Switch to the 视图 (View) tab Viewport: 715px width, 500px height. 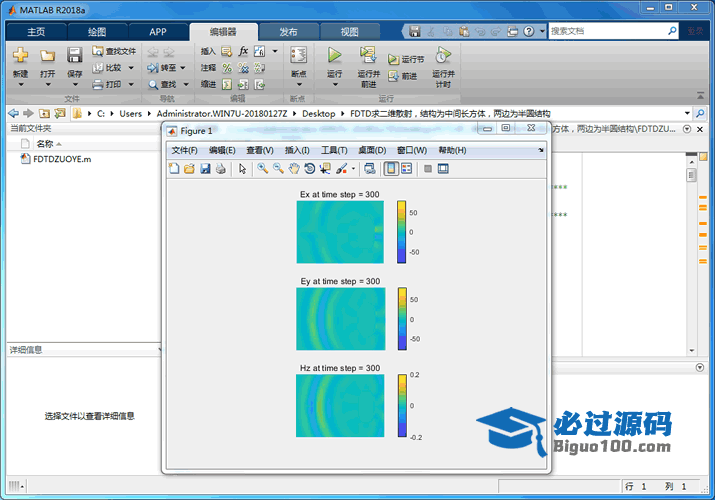tap(349, 32)
